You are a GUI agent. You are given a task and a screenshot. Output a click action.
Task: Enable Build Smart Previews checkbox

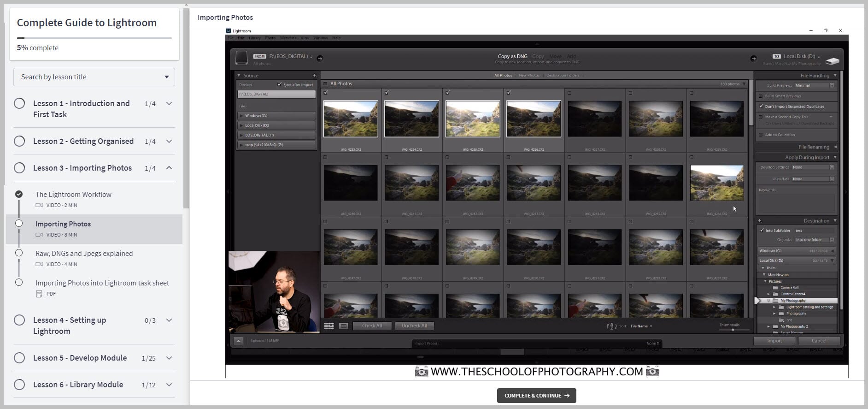[x=761, y=96]
